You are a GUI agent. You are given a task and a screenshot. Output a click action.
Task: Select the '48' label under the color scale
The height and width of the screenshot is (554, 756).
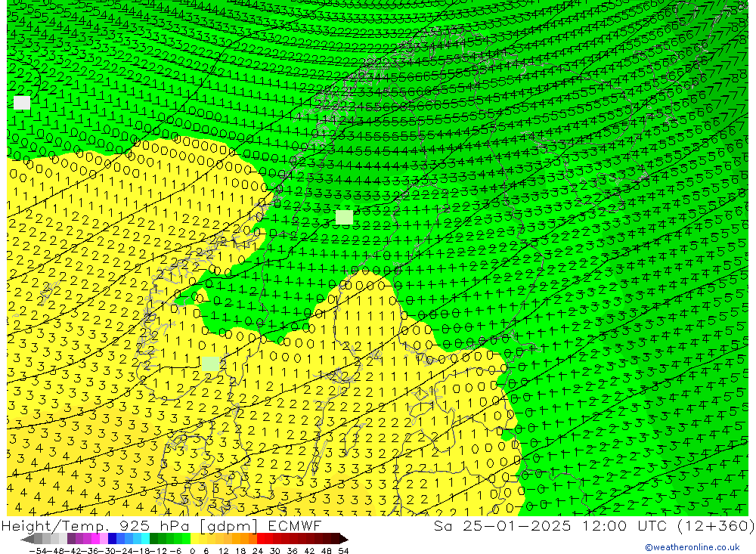(326, 551)
